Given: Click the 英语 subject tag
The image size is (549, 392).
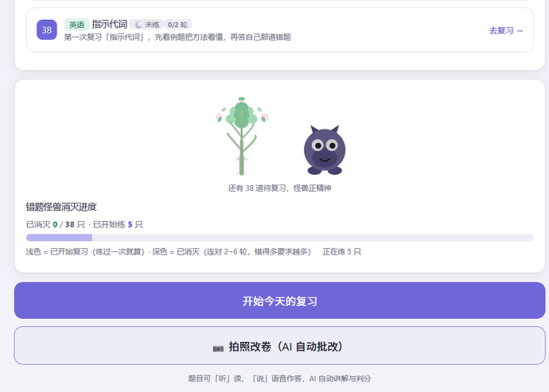Looking at the screenshot, I should (76, 25).
